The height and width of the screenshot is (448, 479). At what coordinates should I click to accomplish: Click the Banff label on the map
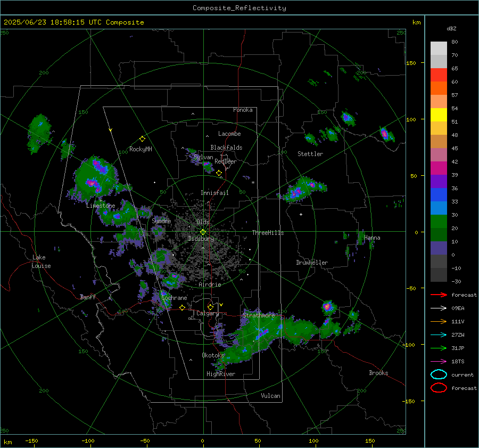[88, 297]
